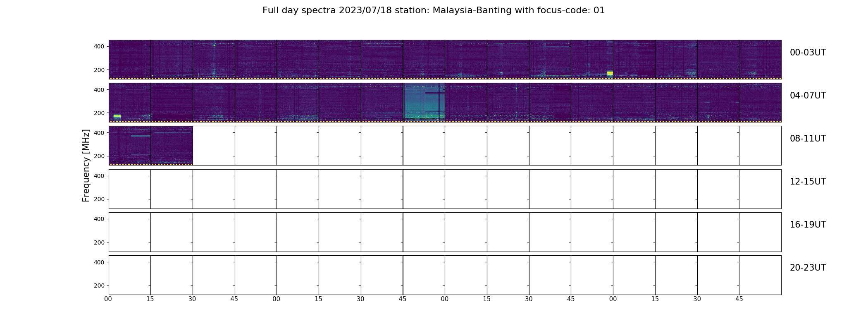Click the last '45' tick label on the x-axis
Image resolution: width=868 pixels, height=331 pixels.
tap(739, 299)
